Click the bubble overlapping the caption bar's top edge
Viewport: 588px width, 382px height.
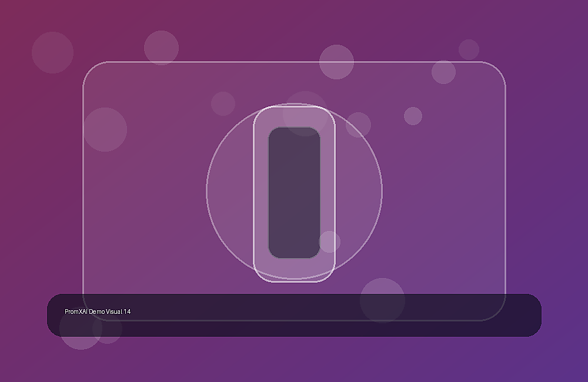(383, 300)
